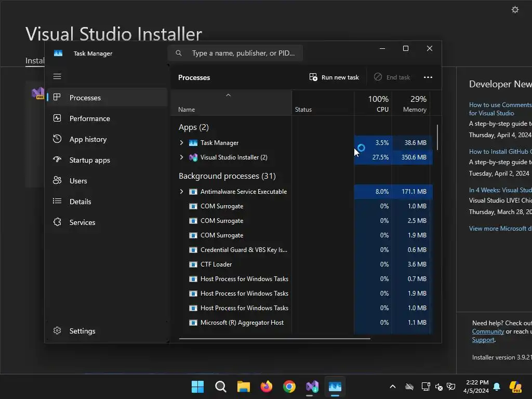Sort processes by Memory column
532x399 pixels.
click(411, 104)
